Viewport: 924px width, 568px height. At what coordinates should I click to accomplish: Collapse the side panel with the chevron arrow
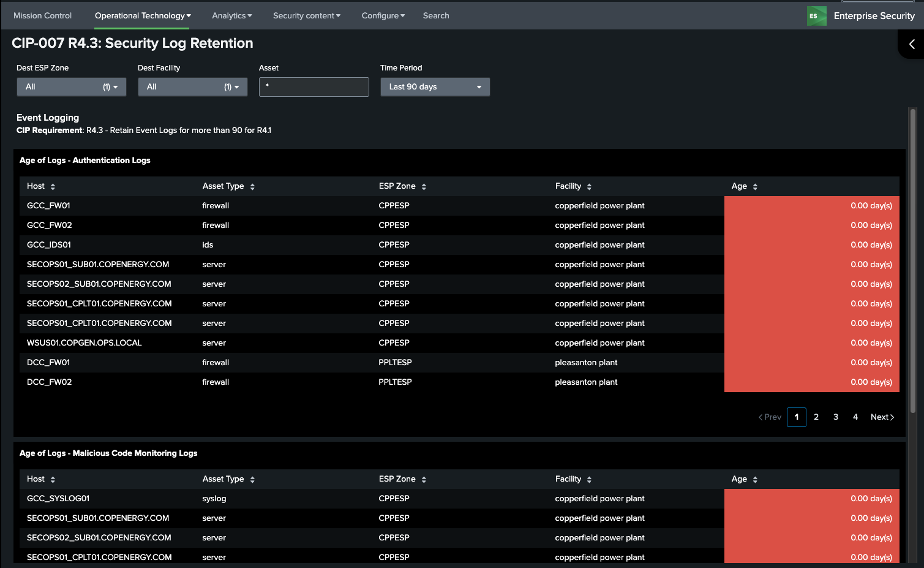tap(911, 44)
